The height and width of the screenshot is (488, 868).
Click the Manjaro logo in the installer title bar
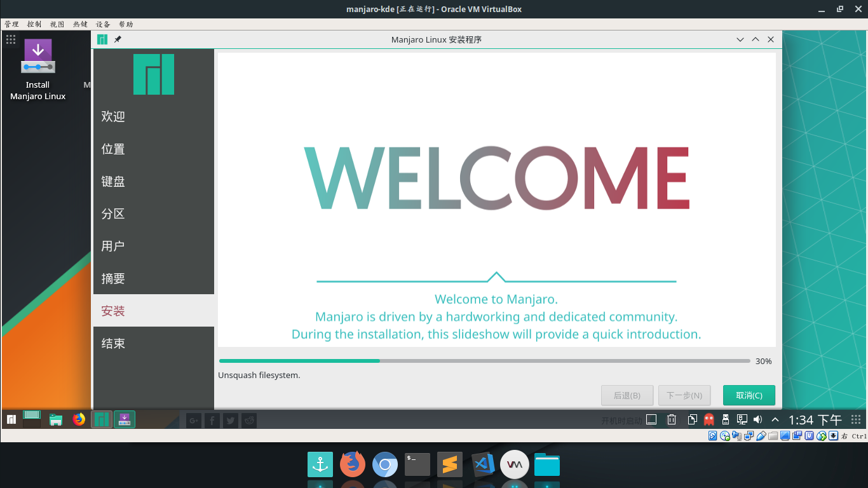coord(102,39)
